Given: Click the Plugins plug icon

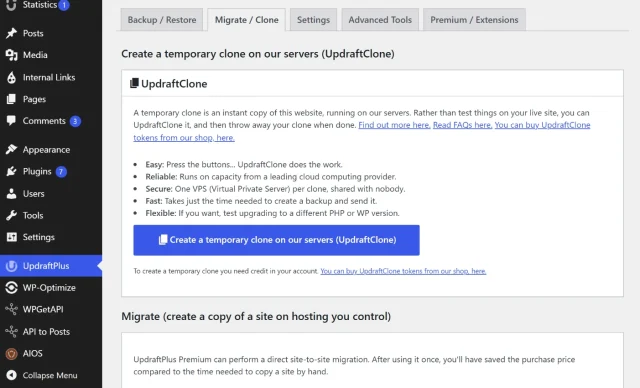Looking at the screenshot, I should click(11, 171).
